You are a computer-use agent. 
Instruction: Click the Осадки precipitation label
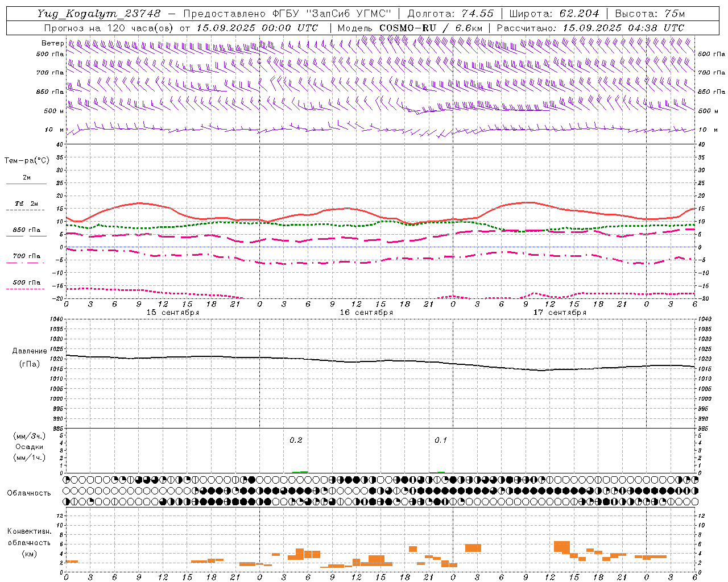[x=30, y=447]
